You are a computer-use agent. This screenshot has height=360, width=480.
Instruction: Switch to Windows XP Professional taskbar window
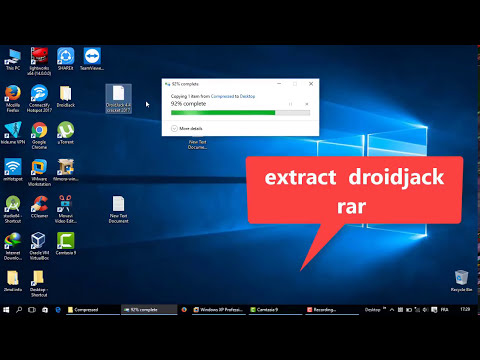[x=218, y=310]
